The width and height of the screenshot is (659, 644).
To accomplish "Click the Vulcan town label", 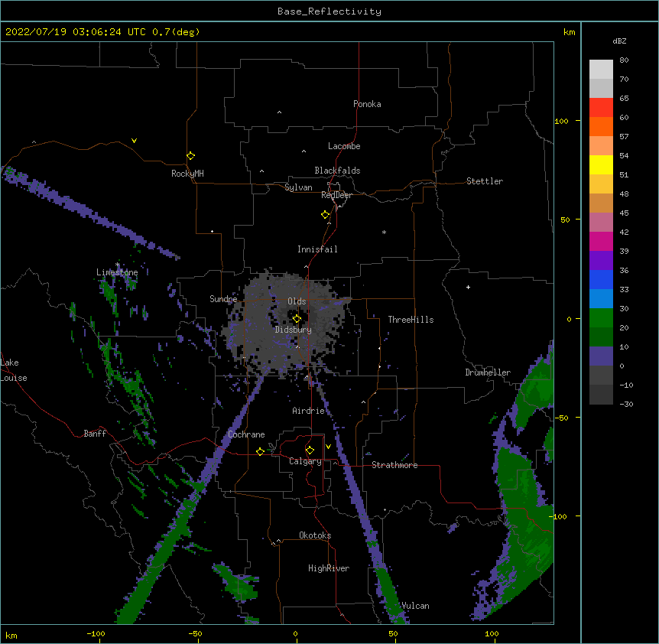I will tap(415, 606).
